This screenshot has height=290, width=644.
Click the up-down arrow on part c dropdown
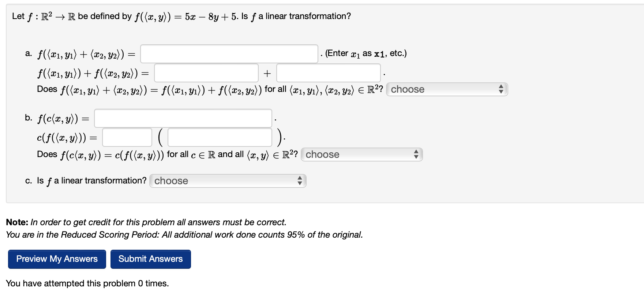click(x=300, y=181)
